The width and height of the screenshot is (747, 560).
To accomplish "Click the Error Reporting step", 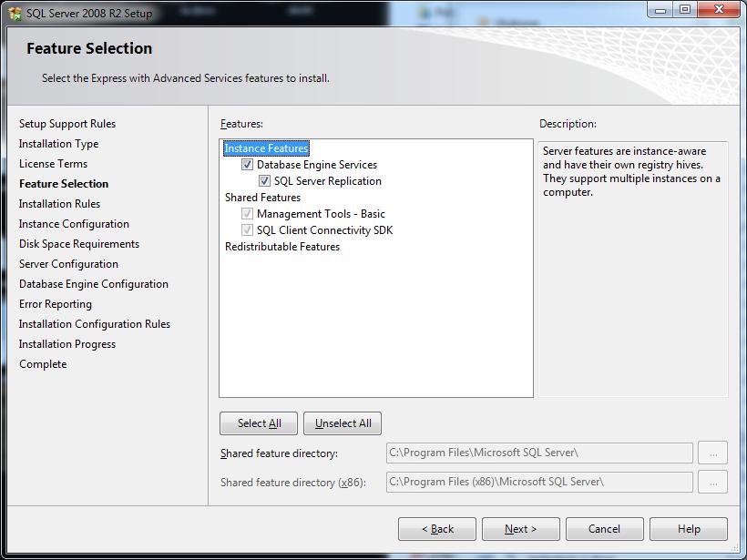I will point(56,304).
